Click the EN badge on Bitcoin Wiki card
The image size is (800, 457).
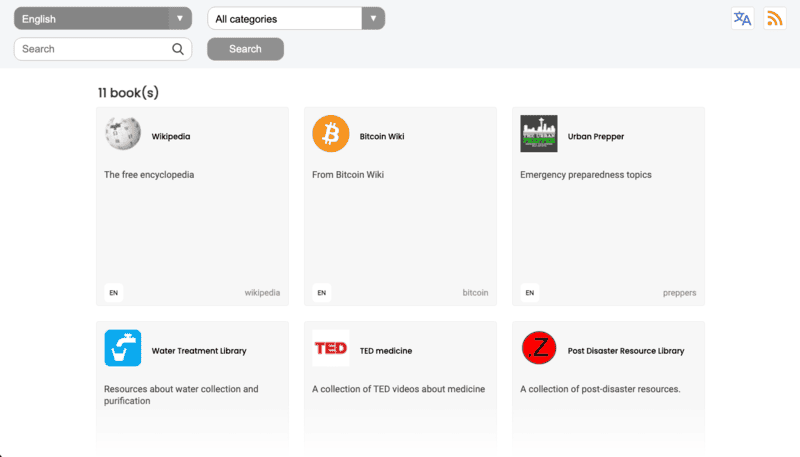tap(321, 293)
